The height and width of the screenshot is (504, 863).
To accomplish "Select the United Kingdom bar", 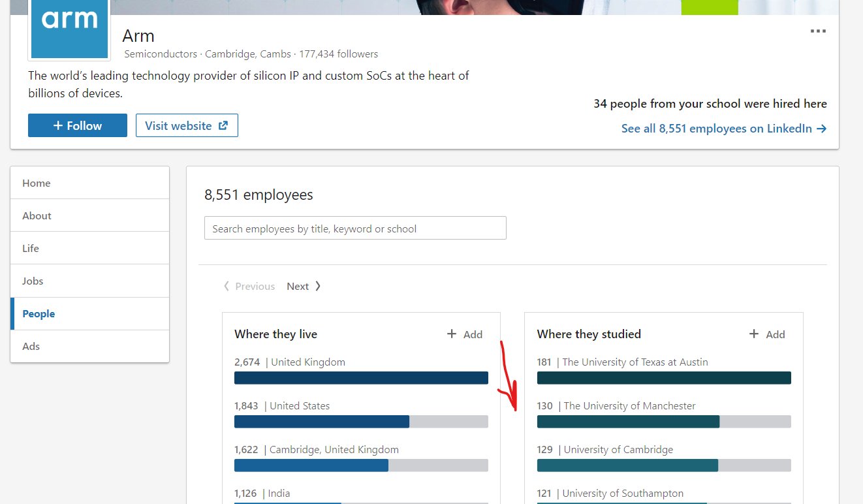I will pyautogui.click(x=361, y=378).
